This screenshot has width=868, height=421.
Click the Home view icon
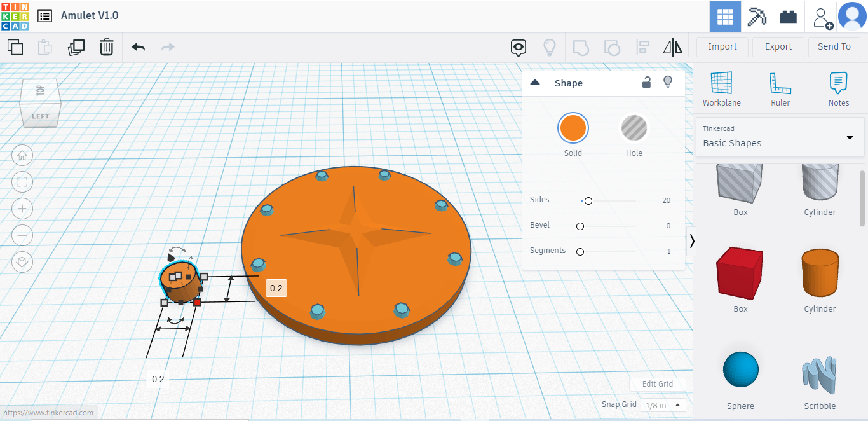click(22, 155)
